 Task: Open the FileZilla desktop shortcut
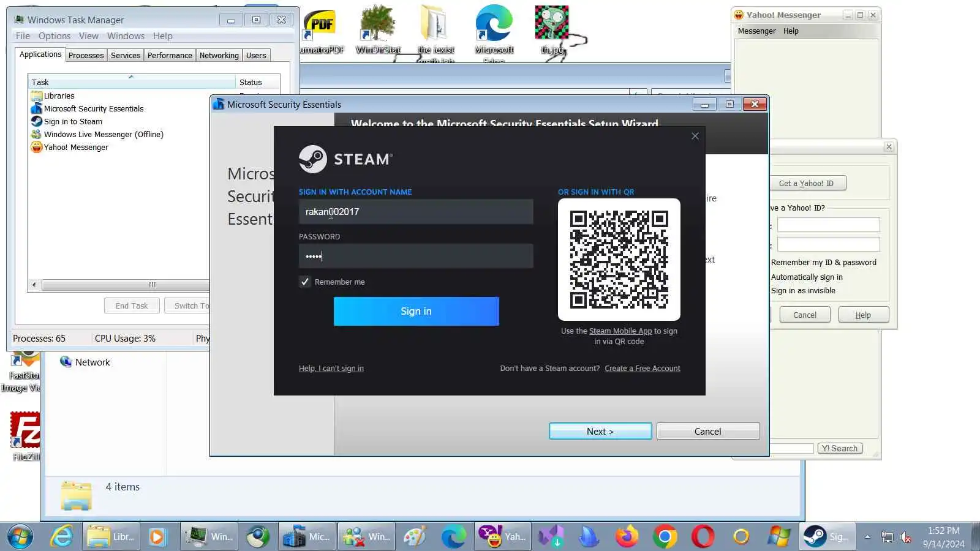[25, 436]
